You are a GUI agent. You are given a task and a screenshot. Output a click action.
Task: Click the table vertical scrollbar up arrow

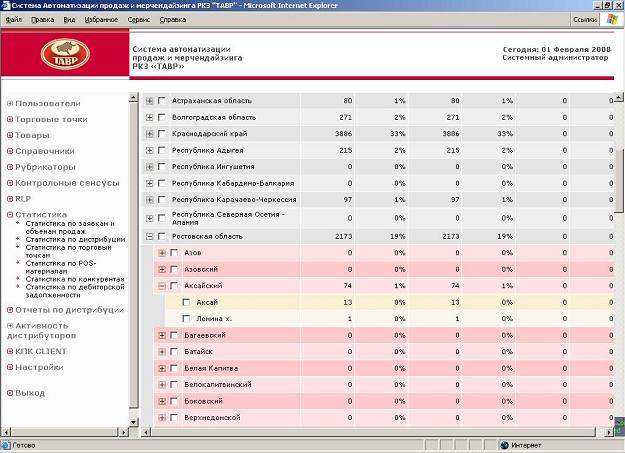[618, 97]
